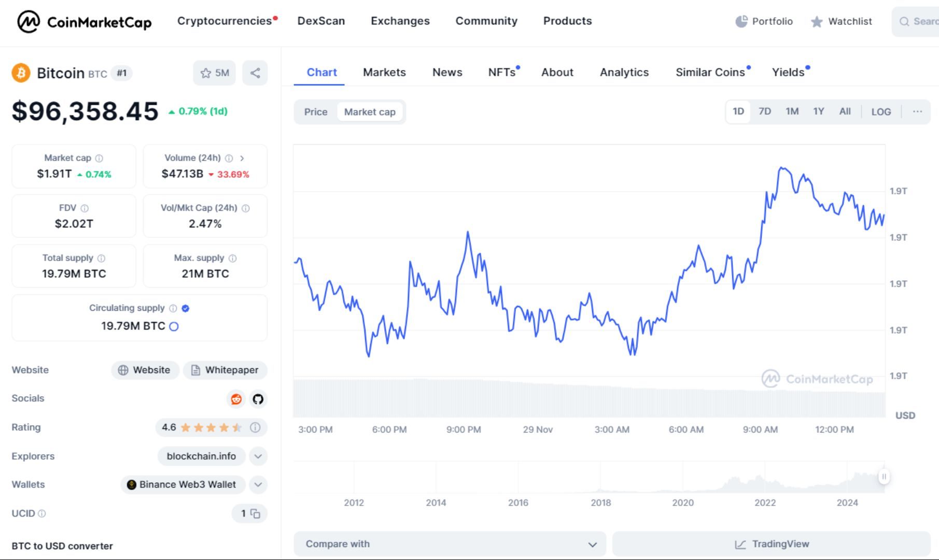Expand the Wallets list
Screen dimensions: 939x560
[257, 485]
